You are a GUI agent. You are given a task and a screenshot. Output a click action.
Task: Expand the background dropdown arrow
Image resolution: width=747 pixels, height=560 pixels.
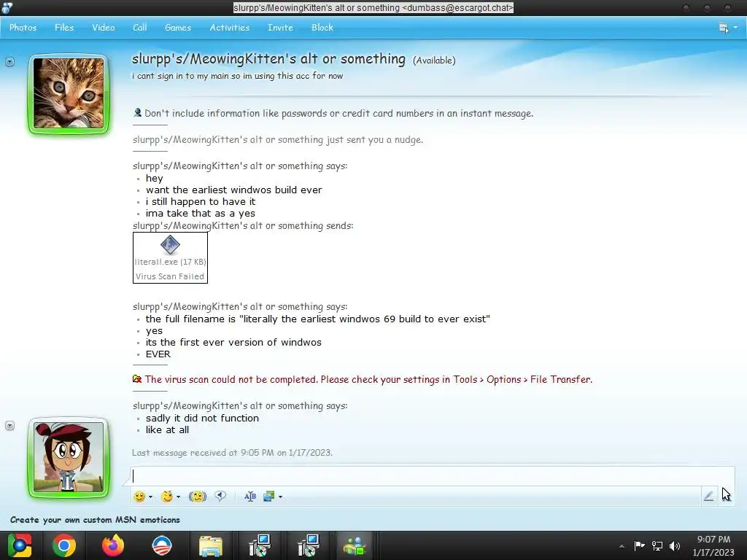(x=280, y=497)
